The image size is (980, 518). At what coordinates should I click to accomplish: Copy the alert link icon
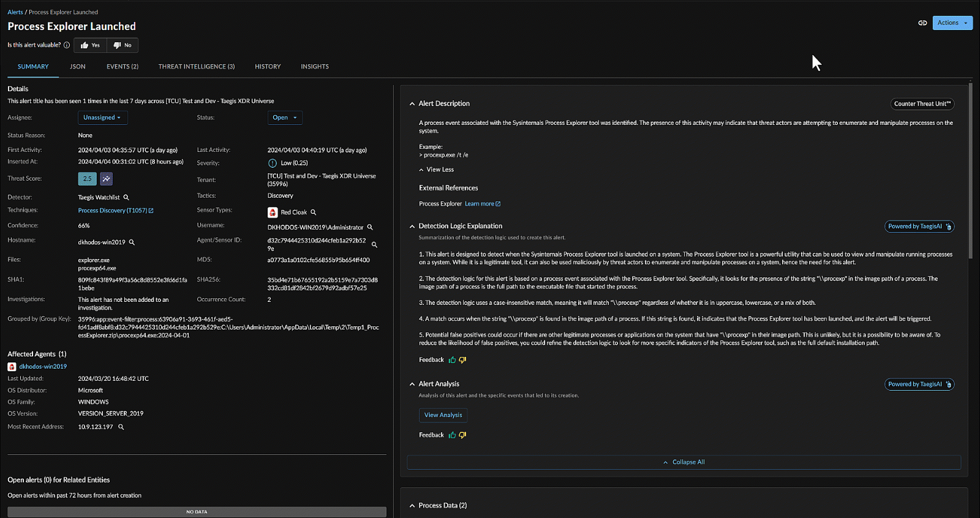pyautogui.click(x=922, y=23)
